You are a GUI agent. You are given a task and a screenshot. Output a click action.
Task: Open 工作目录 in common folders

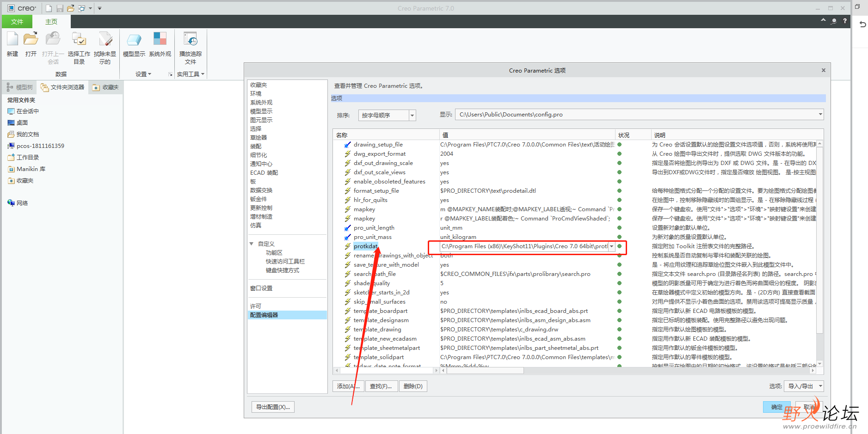point(23,158)
